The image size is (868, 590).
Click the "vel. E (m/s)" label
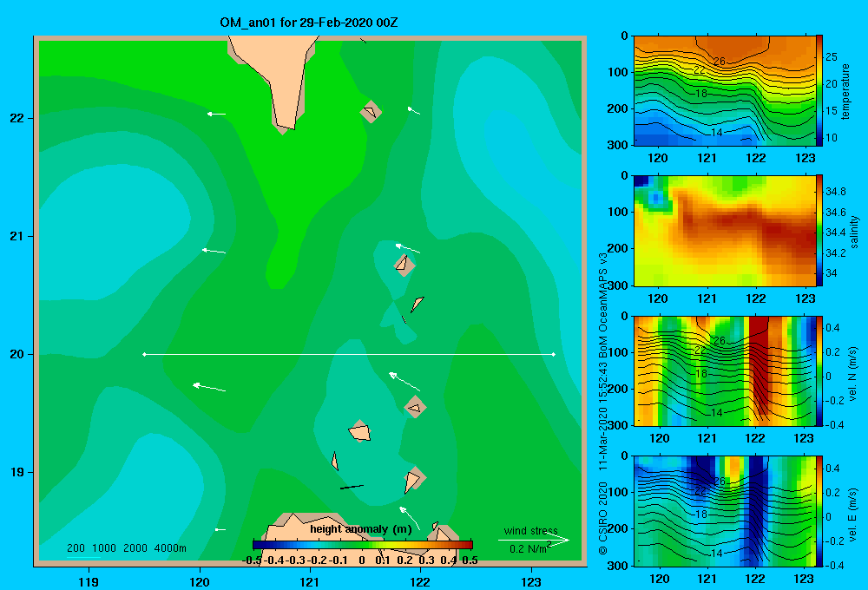[x=853, y=513]
